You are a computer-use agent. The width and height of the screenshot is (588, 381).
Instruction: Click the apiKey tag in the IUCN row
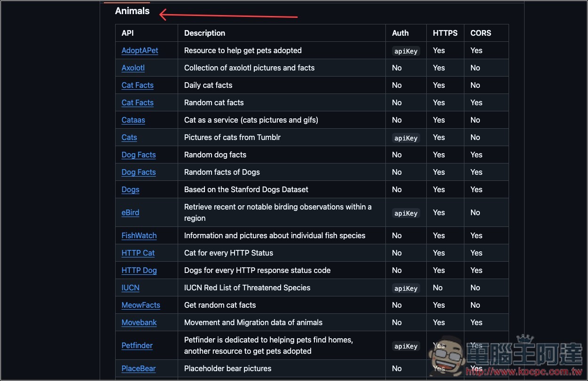(406, 288)
